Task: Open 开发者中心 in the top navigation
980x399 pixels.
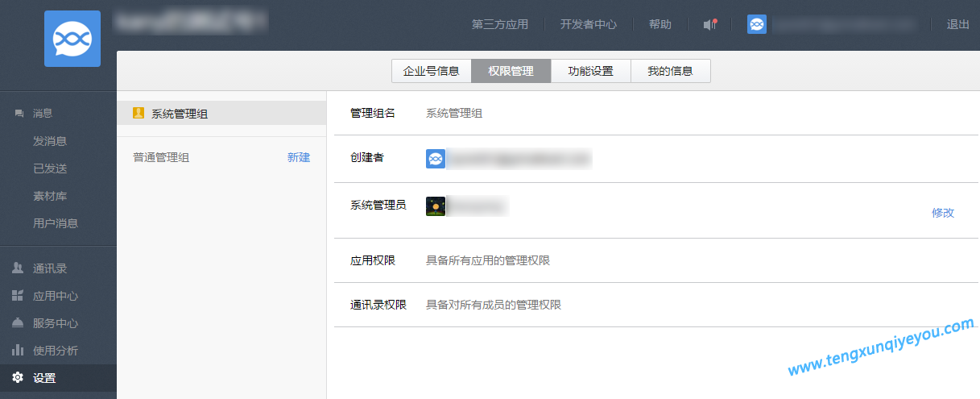Action: pyautogui.click(x=589, y=24)
